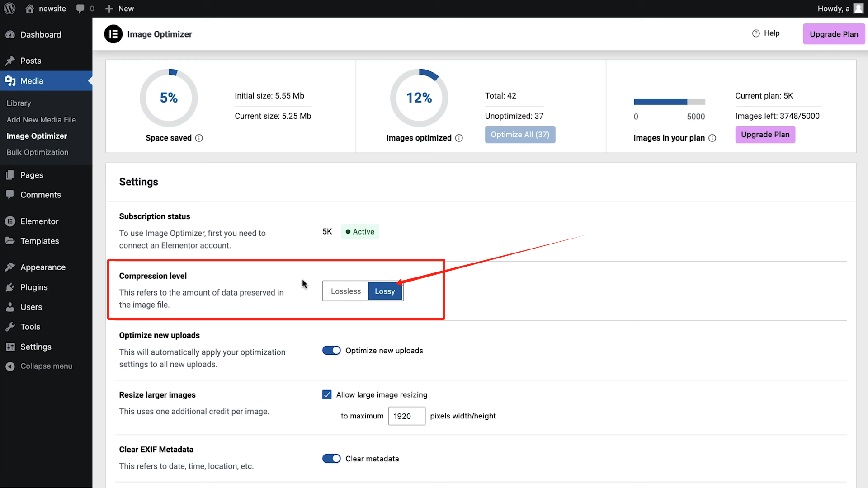Screen dimensions: 868x488
Task: Click the Images in your plan progress bar
Action: pyautogui.click(x=670, y=101)
